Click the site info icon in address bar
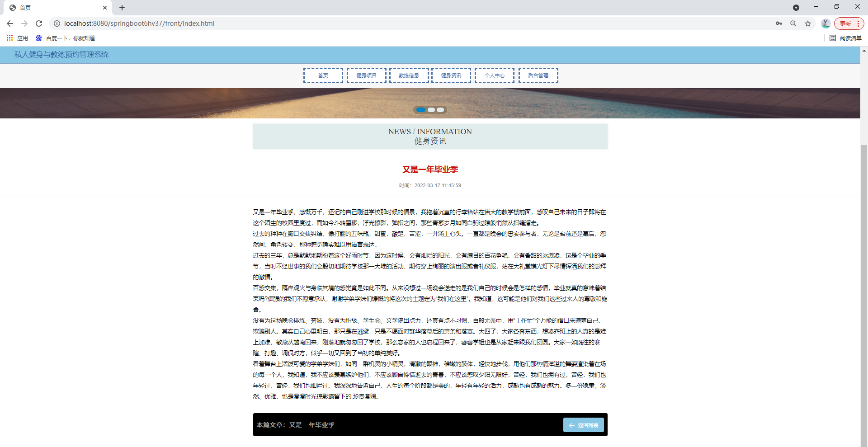The image size is (868, 447). point(57,24)
